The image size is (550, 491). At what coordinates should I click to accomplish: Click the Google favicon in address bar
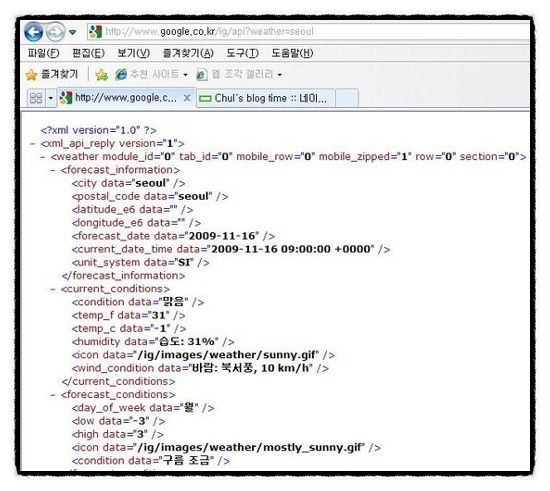[95, 32]
